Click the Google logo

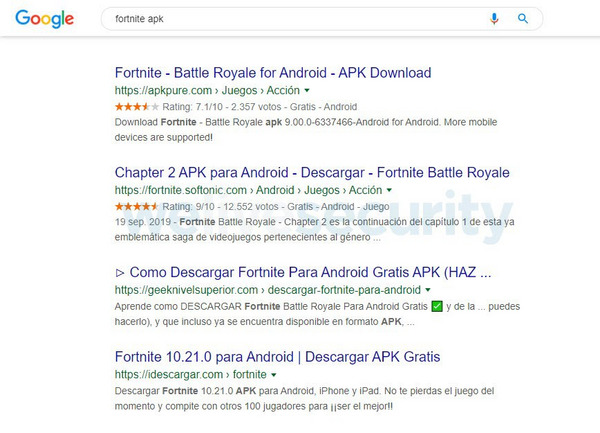pyautogui.click(x=45, y=19)
